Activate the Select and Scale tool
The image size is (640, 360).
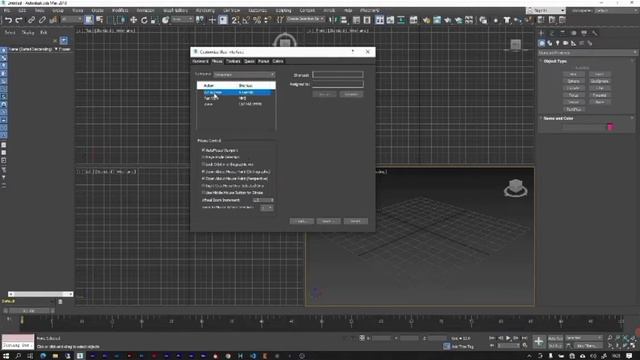point(154,20)
